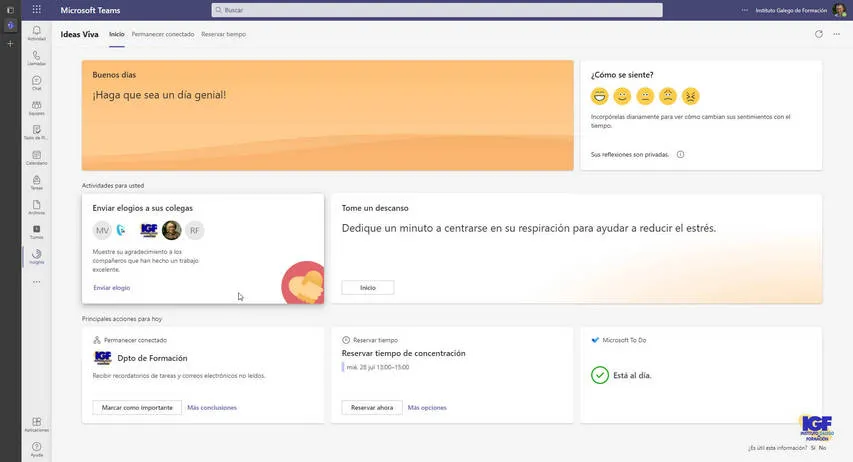Show more apps via sidebar ellipsis
This screenshot has height=462, width=853.
pyautogui.click(x=36, y=282)
